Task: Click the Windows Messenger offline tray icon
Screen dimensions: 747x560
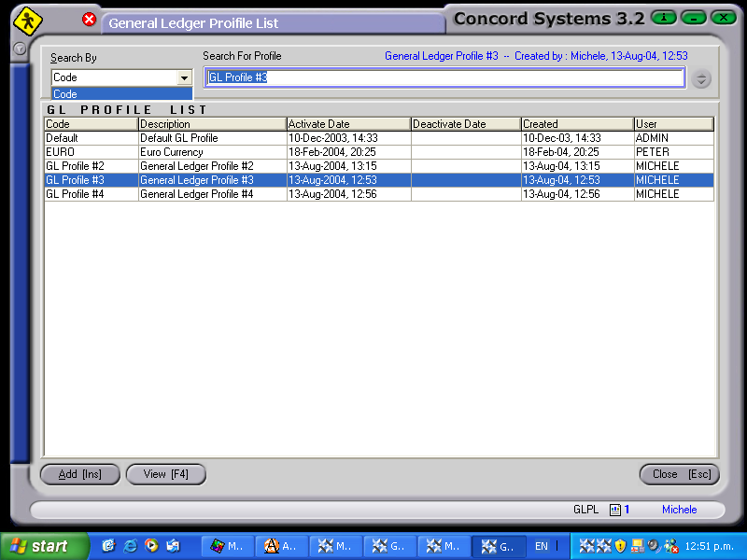Action: (670, 546)
